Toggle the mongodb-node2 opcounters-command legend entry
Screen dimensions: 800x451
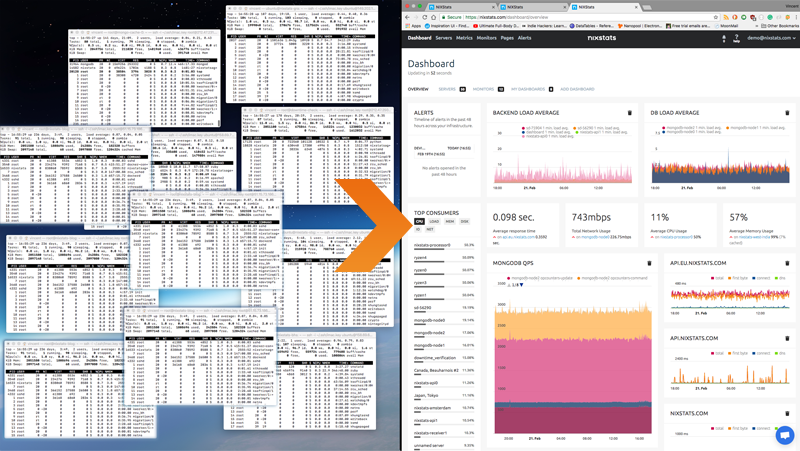point(612,279)
